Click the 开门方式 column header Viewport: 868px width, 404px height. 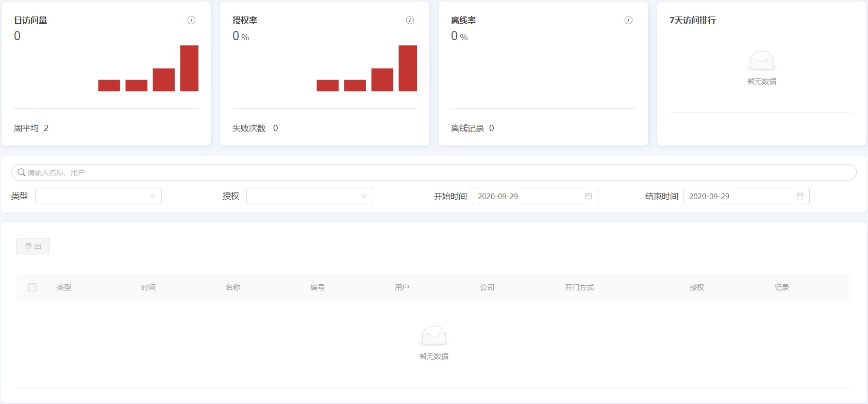(579, 287)
